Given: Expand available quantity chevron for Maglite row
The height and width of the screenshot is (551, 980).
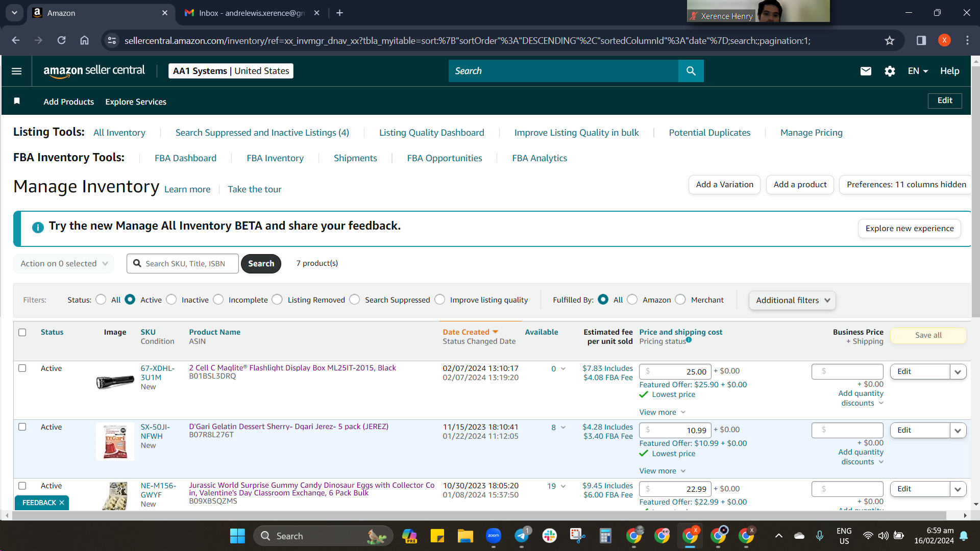Looking at the screenshot, I should click(x=563, y=369).
